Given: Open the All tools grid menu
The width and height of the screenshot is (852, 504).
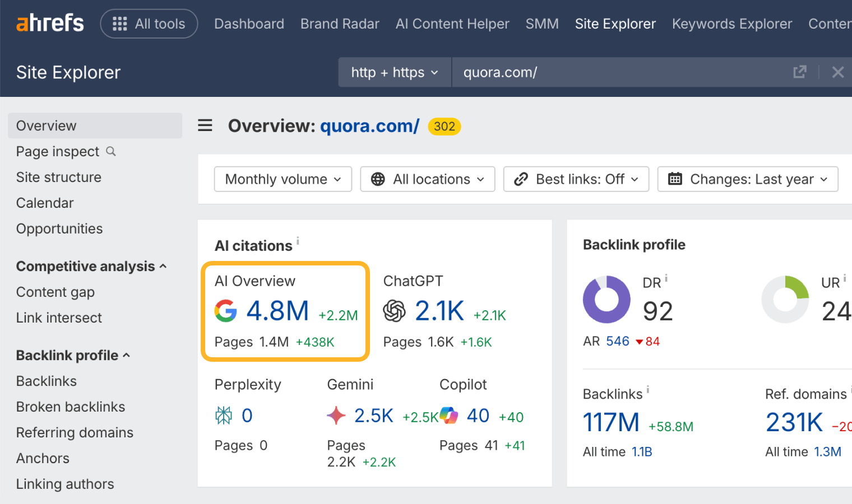Looking at the screenshot, I should pos(149,24).
